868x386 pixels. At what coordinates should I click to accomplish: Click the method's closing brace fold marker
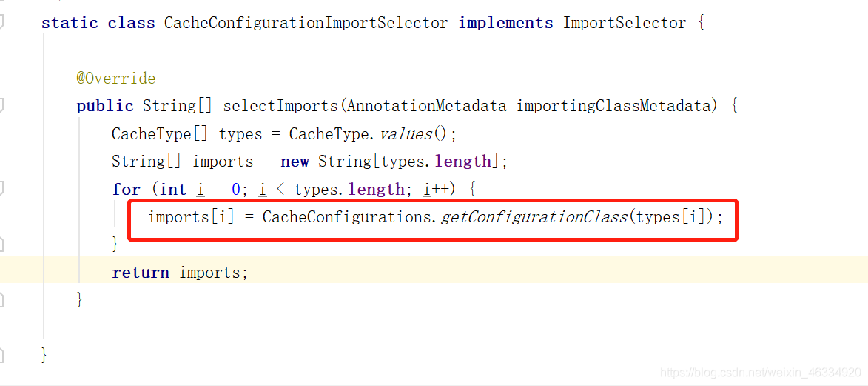pos(1,299)
